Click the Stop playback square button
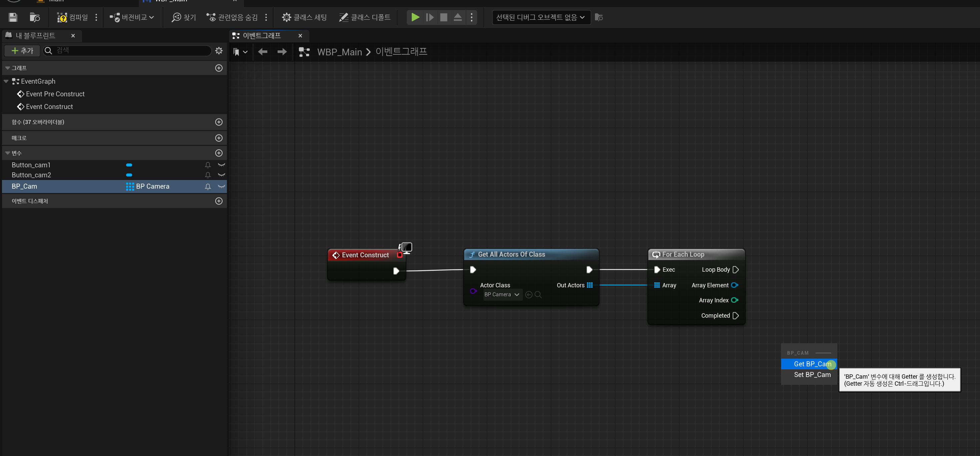 [x=443, y=17]
